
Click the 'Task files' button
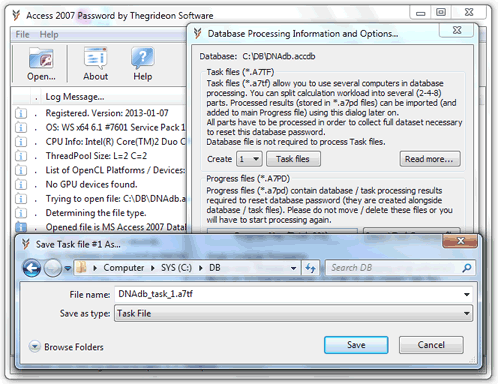(293, 159)
